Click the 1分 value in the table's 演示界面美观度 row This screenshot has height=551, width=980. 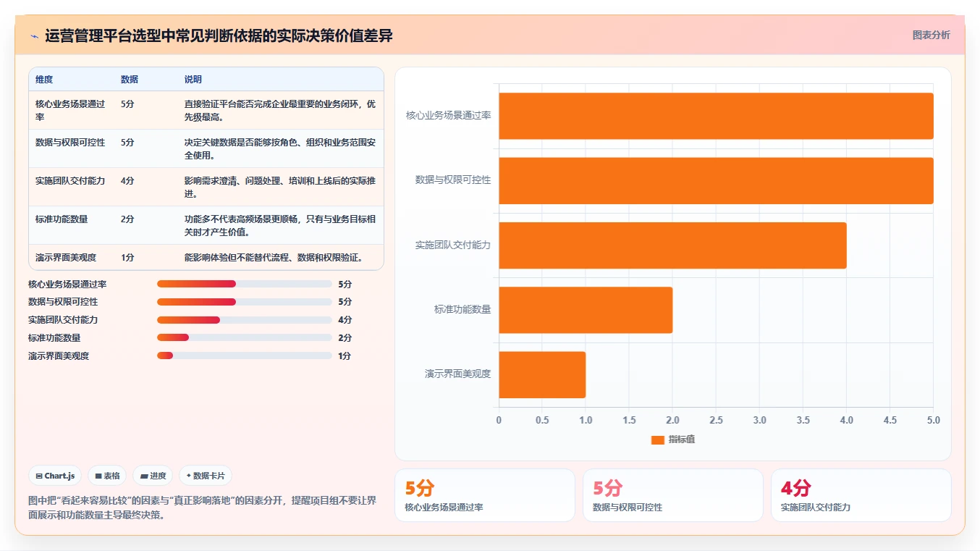(127, 258)
